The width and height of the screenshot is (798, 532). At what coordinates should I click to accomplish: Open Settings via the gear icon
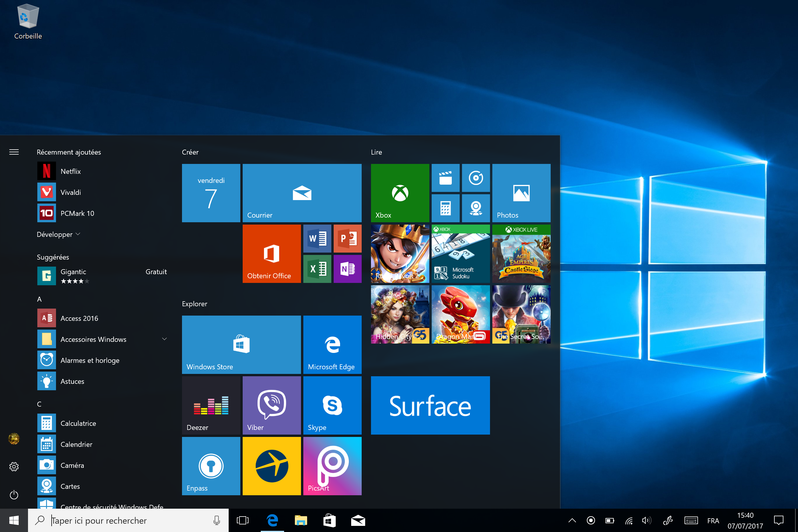click(x=14, y=466)
